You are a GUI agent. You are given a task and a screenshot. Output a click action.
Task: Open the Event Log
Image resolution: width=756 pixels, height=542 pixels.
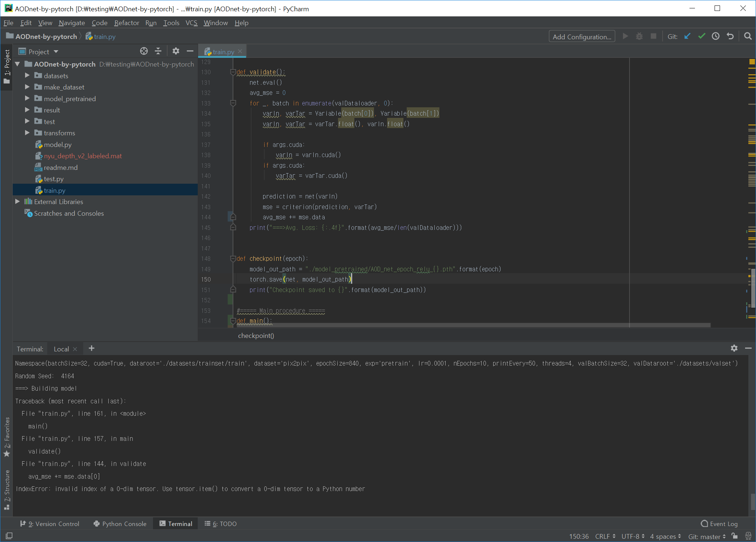[719, 524]
